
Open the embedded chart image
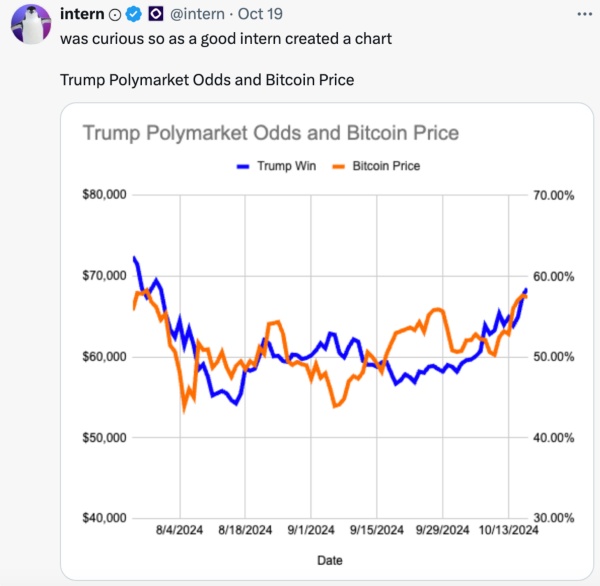[x=327, y=341]
